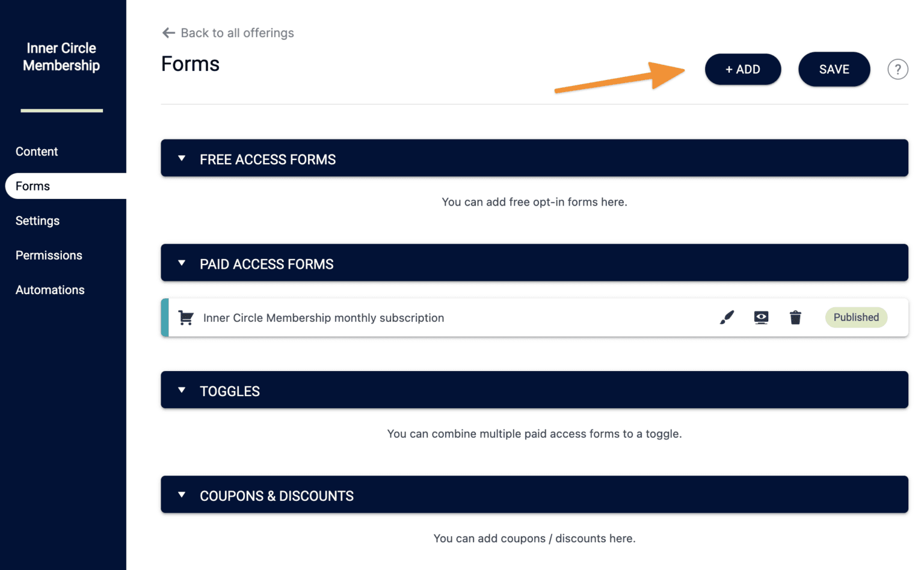
Task: Open the help question mark icon
Action: coord(898,69)
